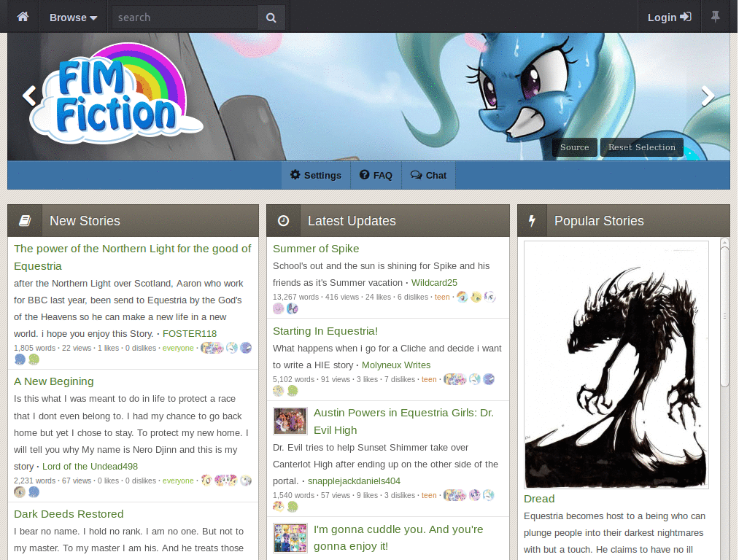Go to the home page icon
The width and height of the screenshot is (747, 560).
(x=23, y=17)
